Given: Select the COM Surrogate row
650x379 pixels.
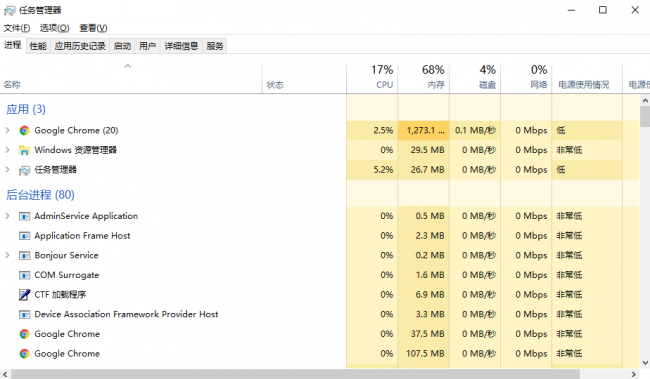Looking at the screenshot, I should coord(67,275).
